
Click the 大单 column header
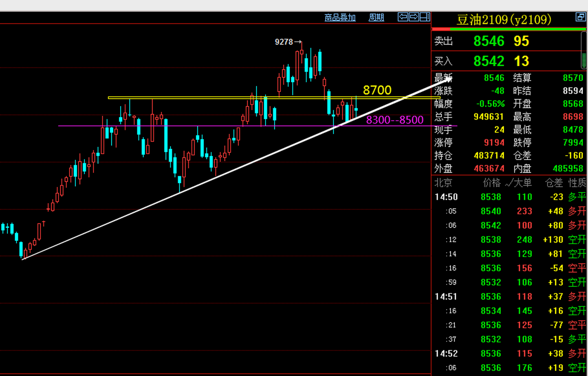[523, 183]
